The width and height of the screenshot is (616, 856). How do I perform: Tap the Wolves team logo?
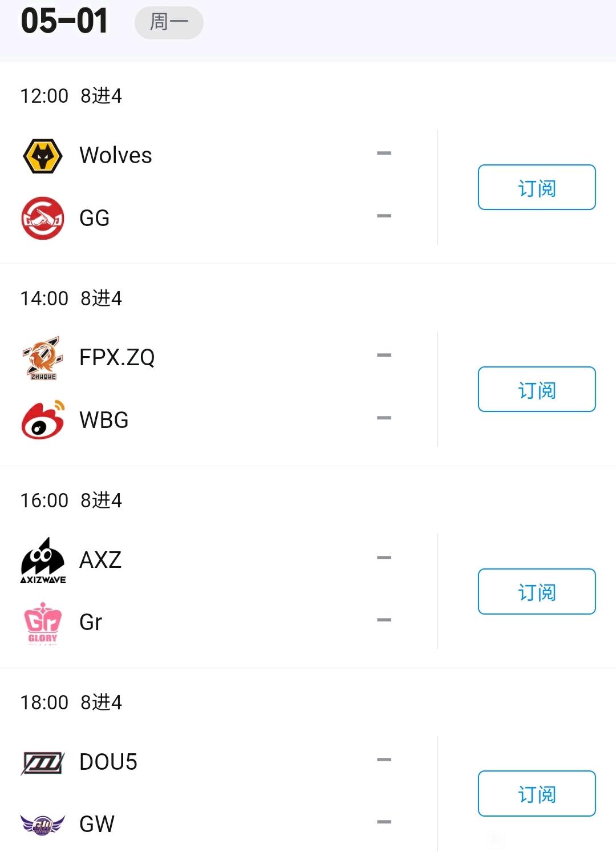click(x=43, y=156)
